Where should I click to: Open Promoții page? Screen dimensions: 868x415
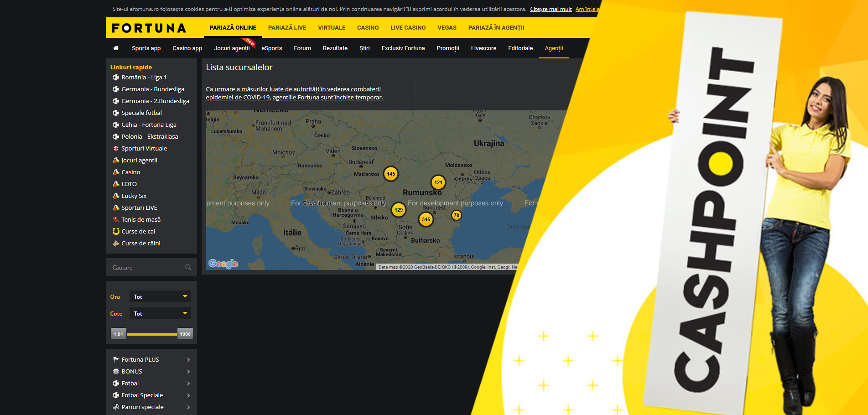tap(448, 48)
